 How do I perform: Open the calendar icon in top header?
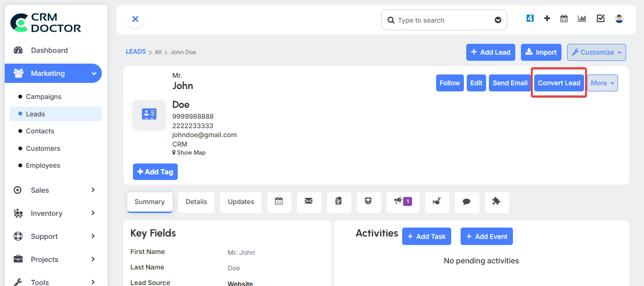tap(564, 18)
